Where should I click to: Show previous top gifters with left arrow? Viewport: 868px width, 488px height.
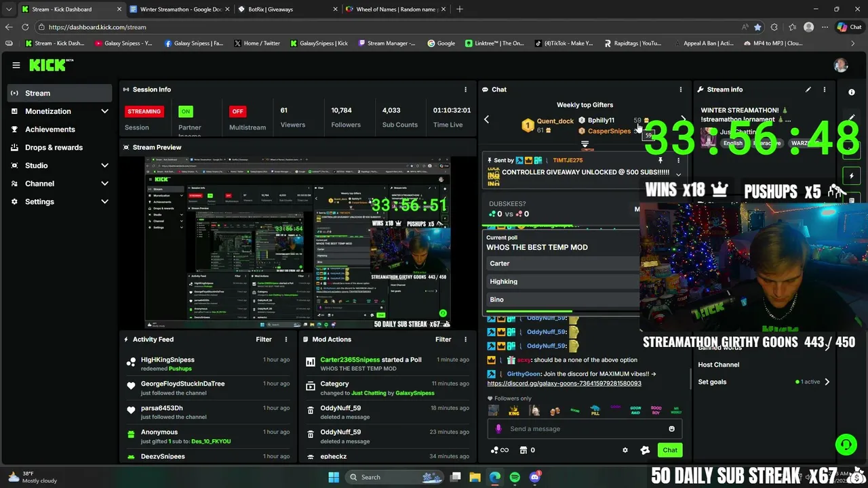pyautogui.click(x=486, y=119)
